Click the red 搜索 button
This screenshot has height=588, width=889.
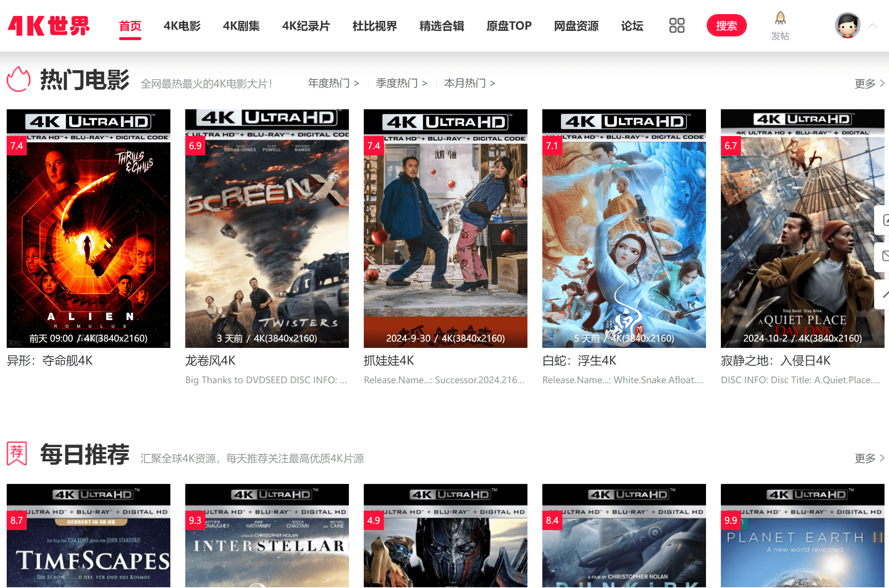click(726, 26)
